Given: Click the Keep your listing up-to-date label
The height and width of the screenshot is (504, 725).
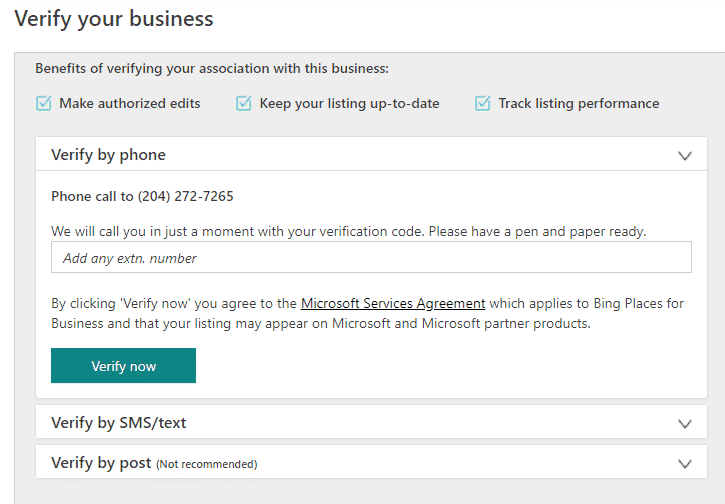Looking at the screenshot, I should tap(349, 103).
